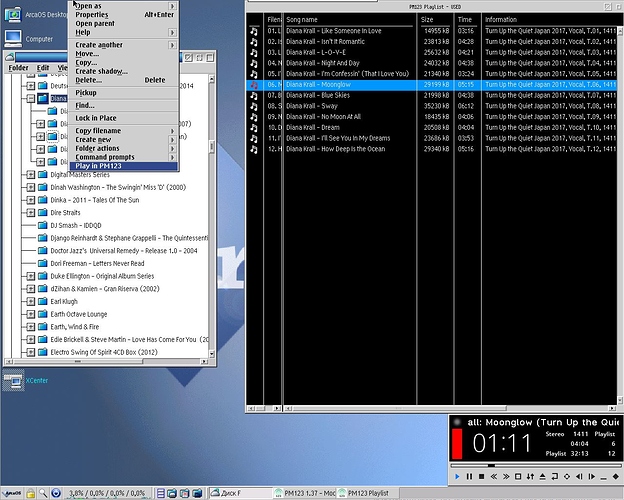Click the black diamond power button in PM123

click(x=616, y=476)
